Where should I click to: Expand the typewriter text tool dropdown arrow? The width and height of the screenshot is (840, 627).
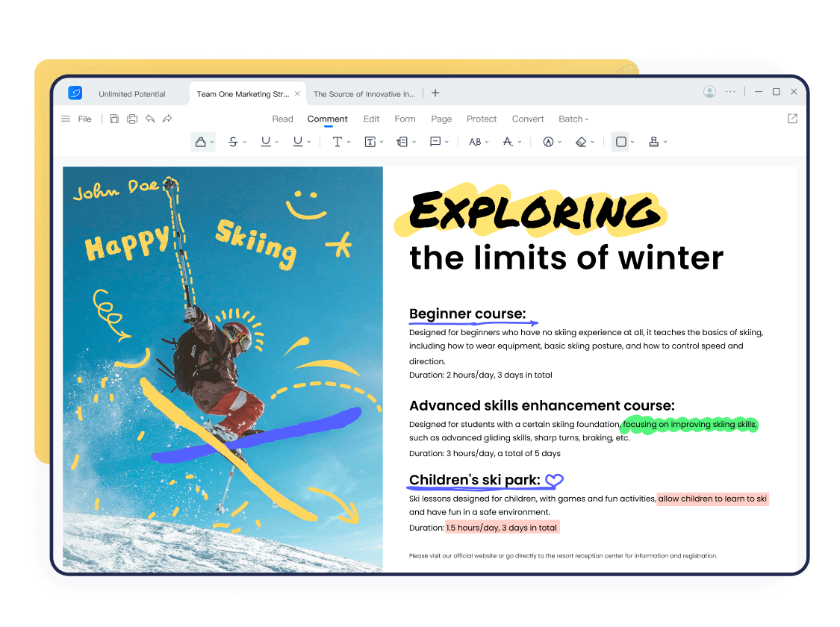pyautogui.click(x=349, y=142)
